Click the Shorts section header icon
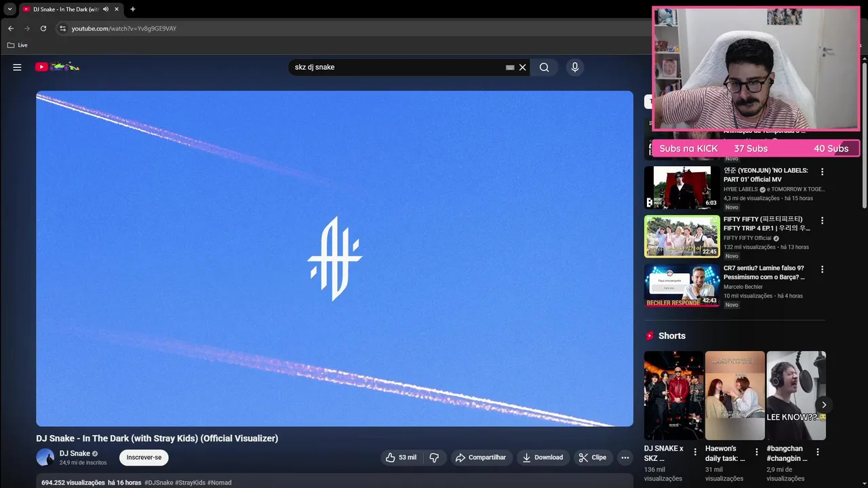 coord(650,335)
